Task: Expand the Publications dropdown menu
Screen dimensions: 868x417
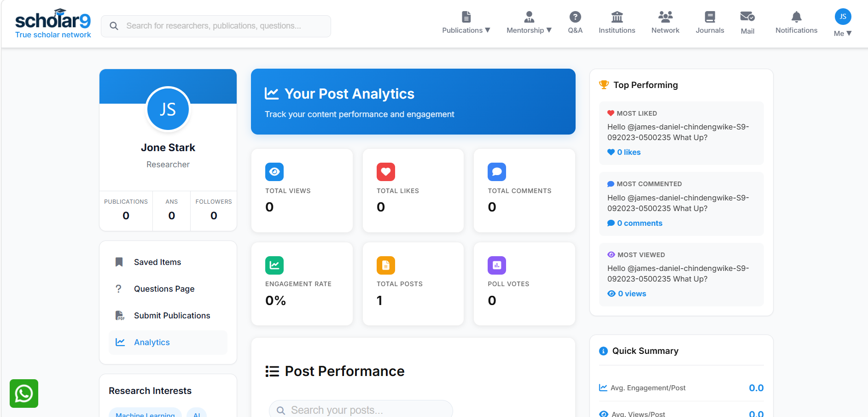Action: pos(466,23)
